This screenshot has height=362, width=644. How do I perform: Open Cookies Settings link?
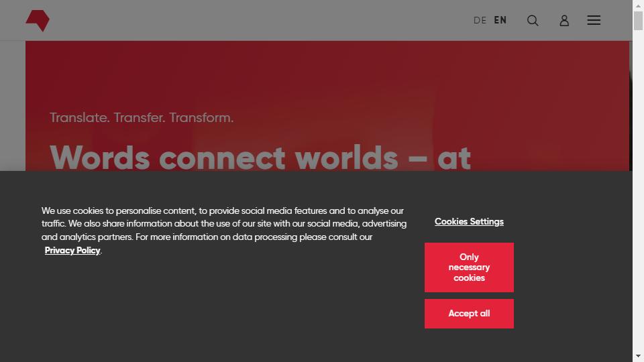pyautogui.click(x=469, y=222)
